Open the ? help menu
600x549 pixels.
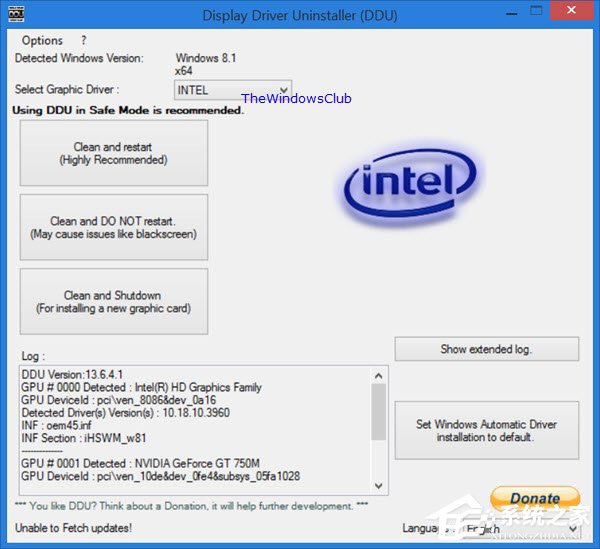tap(84, 40)
